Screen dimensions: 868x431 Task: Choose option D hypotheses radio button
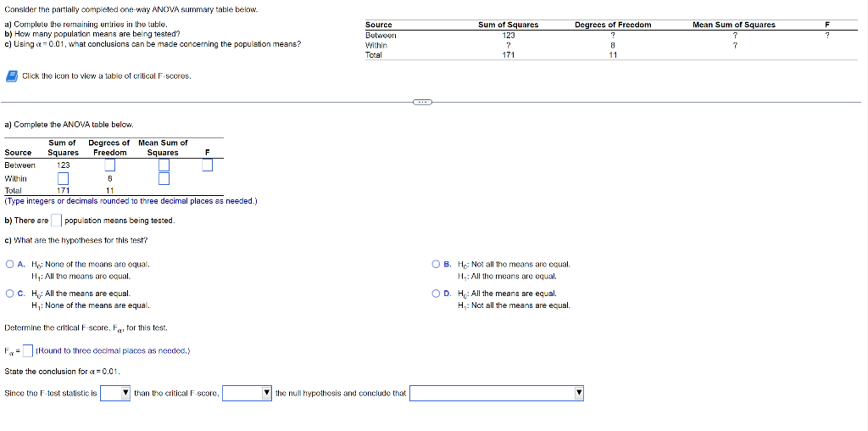tap(437, 294)
